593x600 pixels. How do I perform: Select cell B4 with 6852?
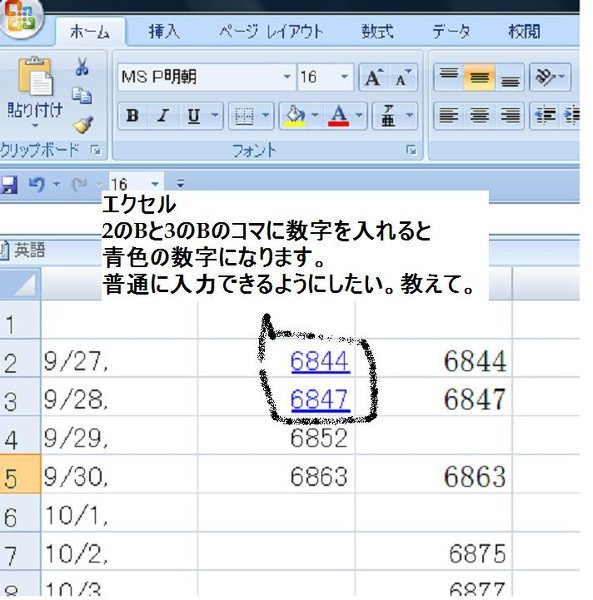point(276,435)
